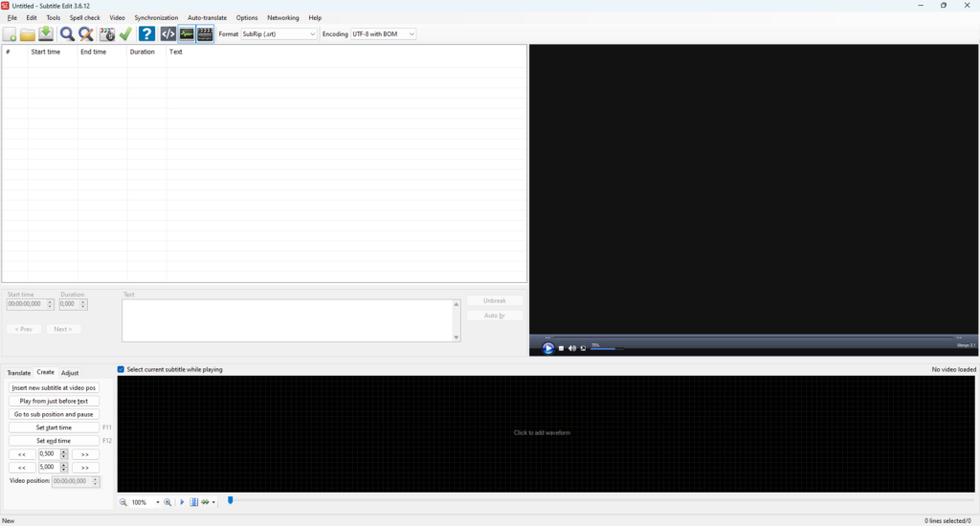Open Replace with the magnifier-pencil icon
The image size is (980, 526).
(85, 34)
